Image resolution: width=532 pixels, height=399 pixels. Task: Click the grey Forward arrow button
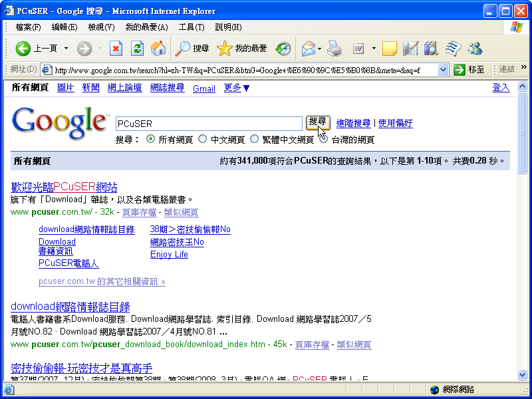coord(84,49)
